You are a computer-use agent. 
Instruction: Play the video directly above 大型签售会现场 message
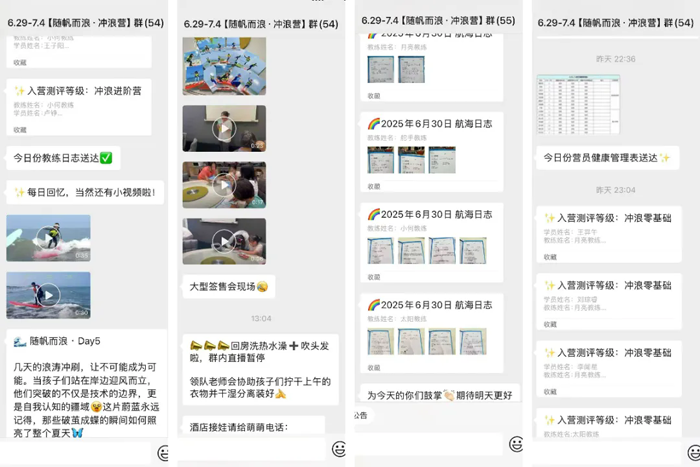click(224, 241)
